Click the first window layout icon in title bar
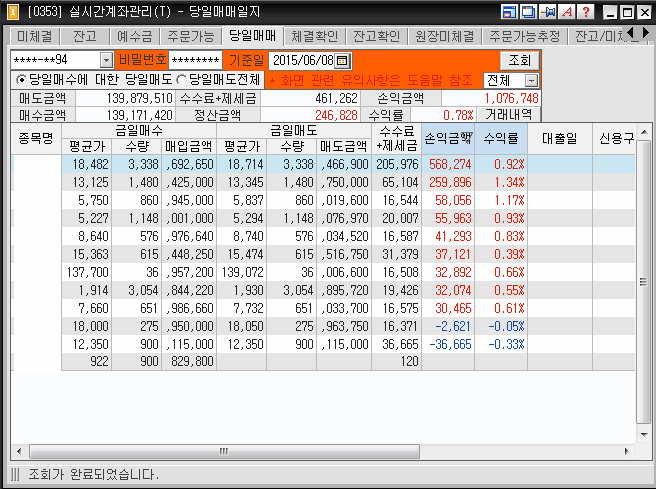 tap(510, 12)
